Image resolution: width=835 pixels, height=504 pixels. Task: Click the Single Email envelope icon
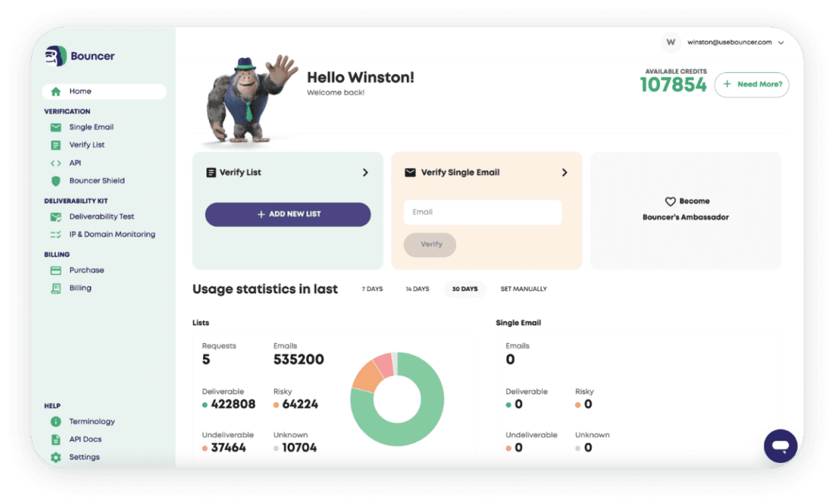[x=56, y=127]
